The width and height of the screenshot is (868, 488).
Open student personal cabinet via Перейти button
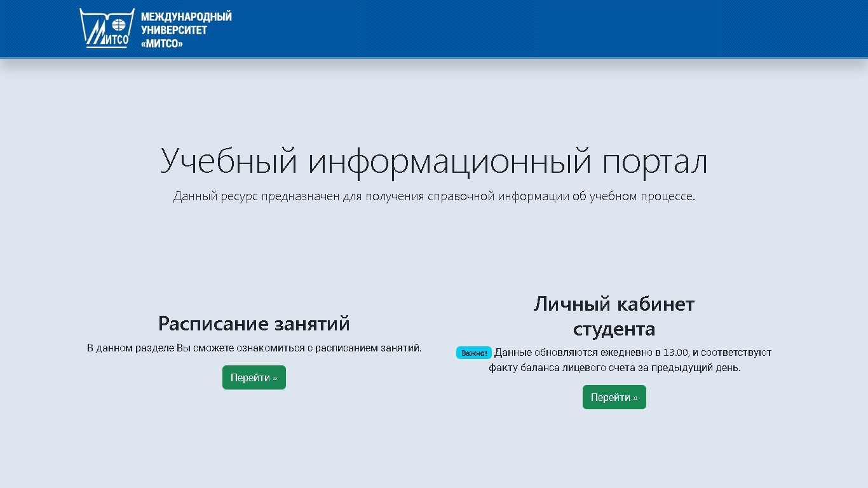pos(614,397)
